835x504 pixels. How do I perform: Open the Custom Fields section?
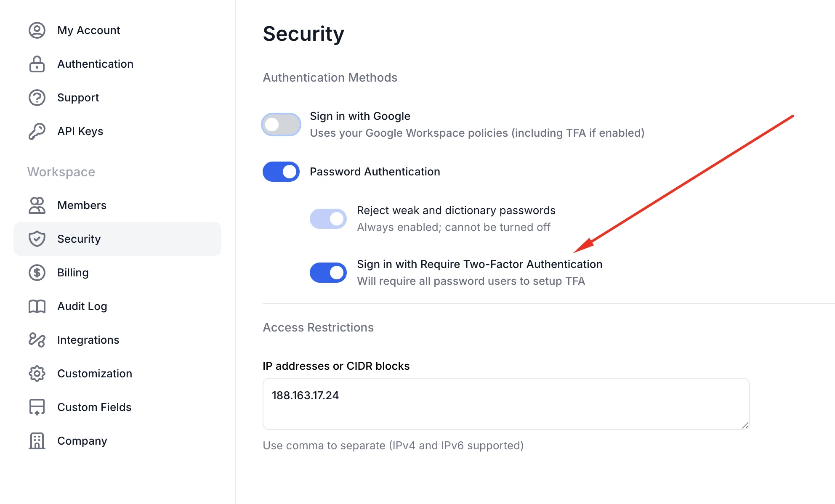tap(94, 407)
